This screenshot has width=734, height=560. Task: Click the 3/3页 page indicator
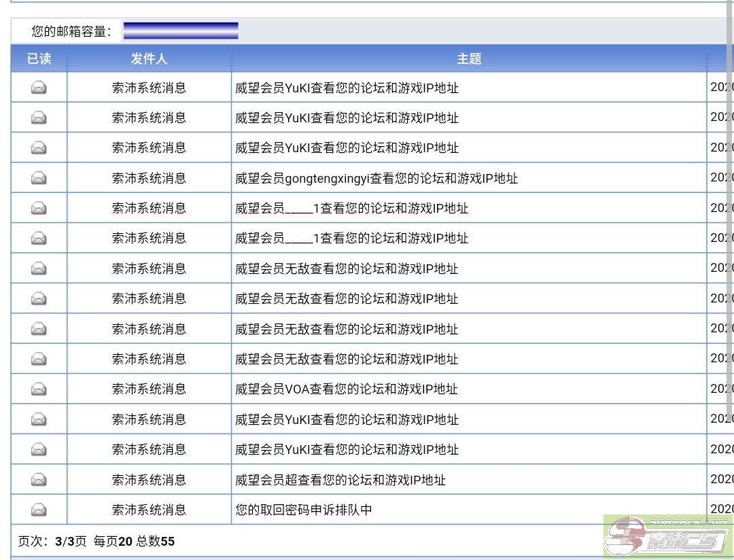(x=71, y=542)
